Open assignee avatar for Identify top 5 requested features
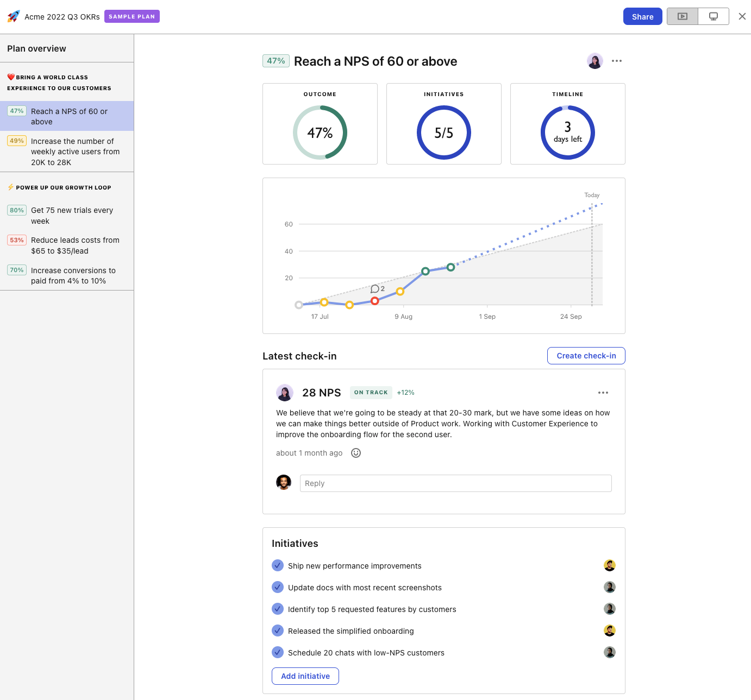Image resolution: width=751 pixels, height=700 pixels. coord(610,609)
